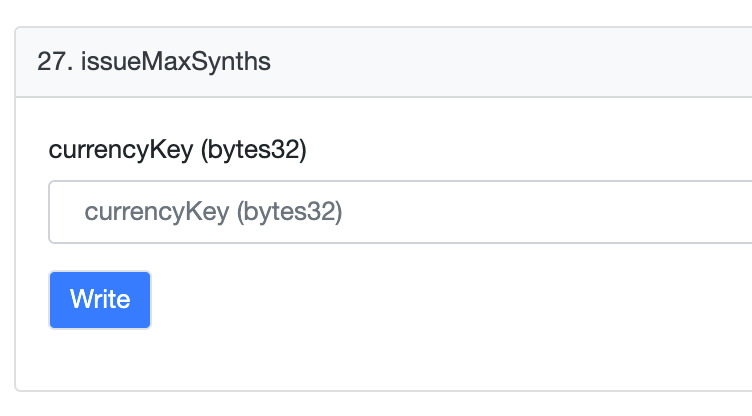
Task: Focus the currencyKey (bytes32) input field
Action: (400, 212)
